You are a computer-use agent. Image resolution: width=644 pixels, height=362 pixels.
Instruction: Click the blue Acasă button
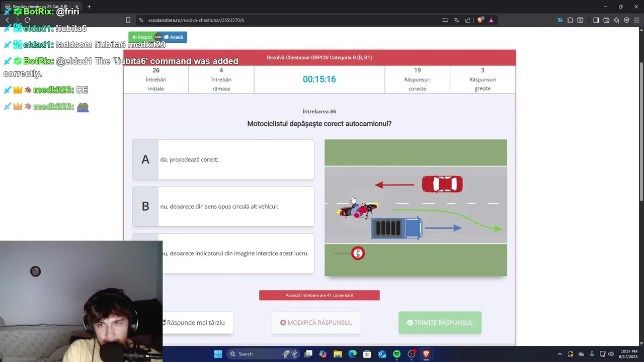coord(174,37)
